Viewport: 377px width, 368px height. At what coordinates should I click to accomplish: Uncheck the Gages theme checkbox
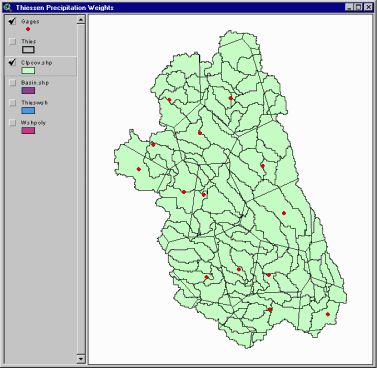coord(12,21)
